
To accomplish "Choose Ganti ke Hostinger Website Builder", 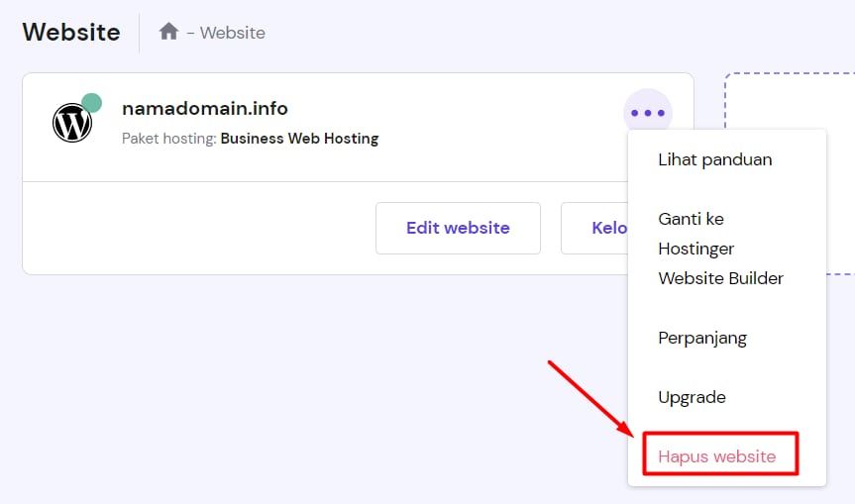I will (x=720, y=249).
